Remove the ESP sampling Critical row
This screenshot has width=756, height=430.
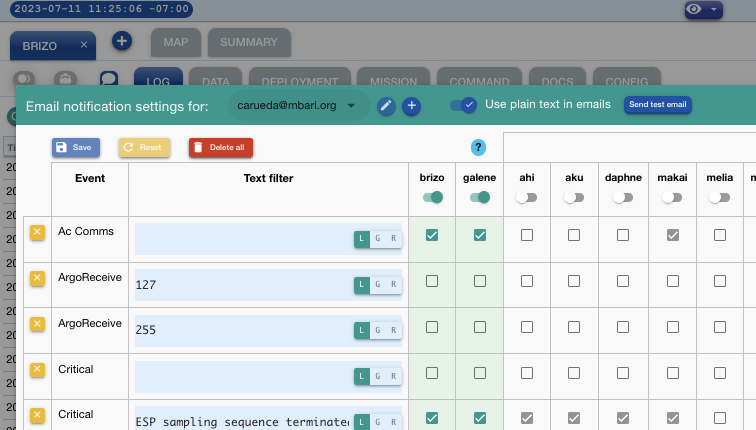tap(37, 415)
